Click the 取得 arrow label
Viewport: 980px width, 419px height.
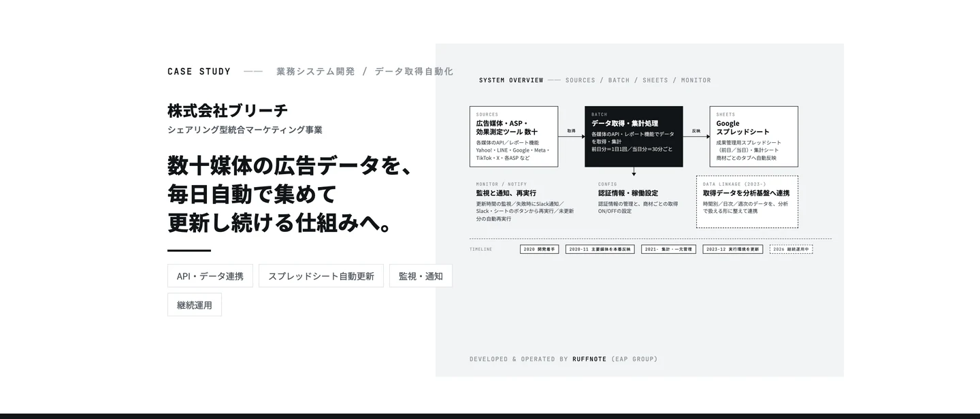tap(571, 131)
